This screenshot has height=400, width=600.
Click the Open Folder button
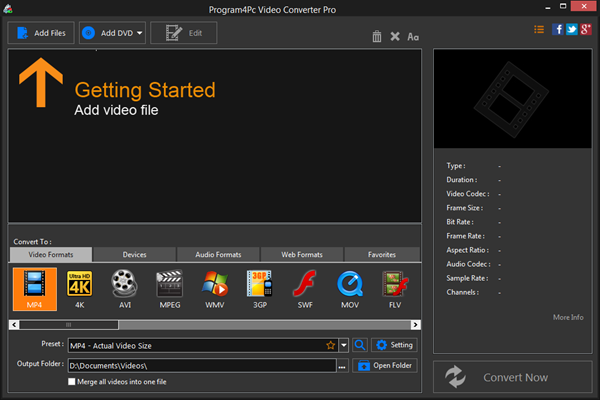[x=385, y=366]
